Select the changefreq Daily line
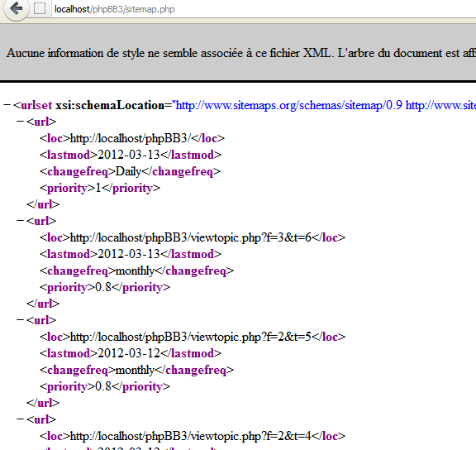The height and width of the screenshot is (450, 476). [130, 172]
